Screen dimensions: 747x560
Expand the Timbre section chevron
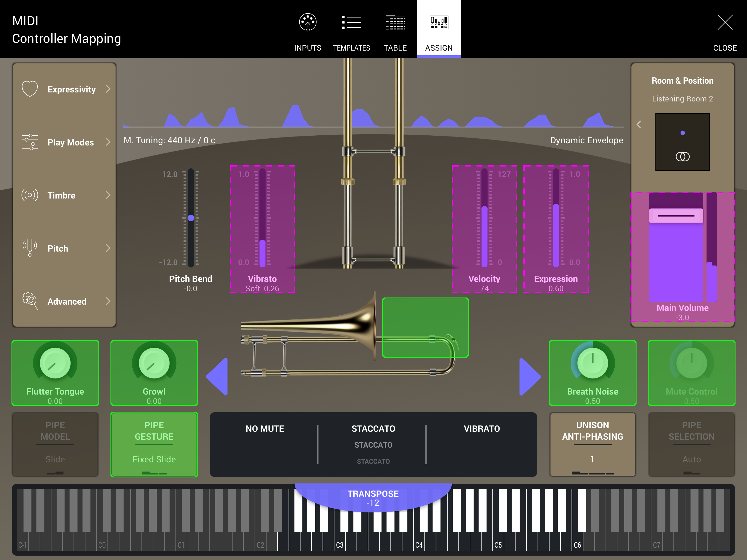108,195
